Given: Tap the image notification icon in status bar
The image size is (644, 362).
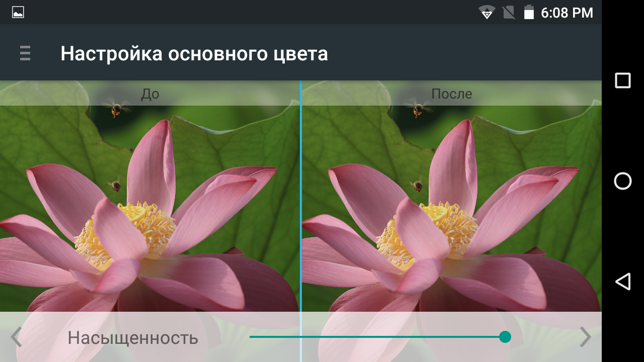Looking at the screenshot, I should pos(18,12).
